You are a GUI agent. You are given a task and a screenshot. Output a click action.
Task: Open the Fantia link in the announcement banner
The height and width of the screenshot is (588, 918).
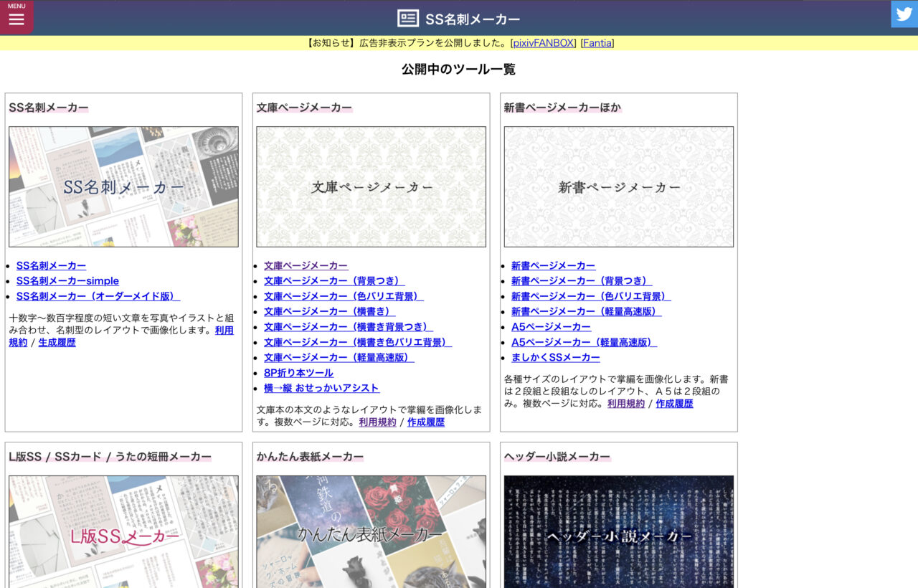(597, 43)
